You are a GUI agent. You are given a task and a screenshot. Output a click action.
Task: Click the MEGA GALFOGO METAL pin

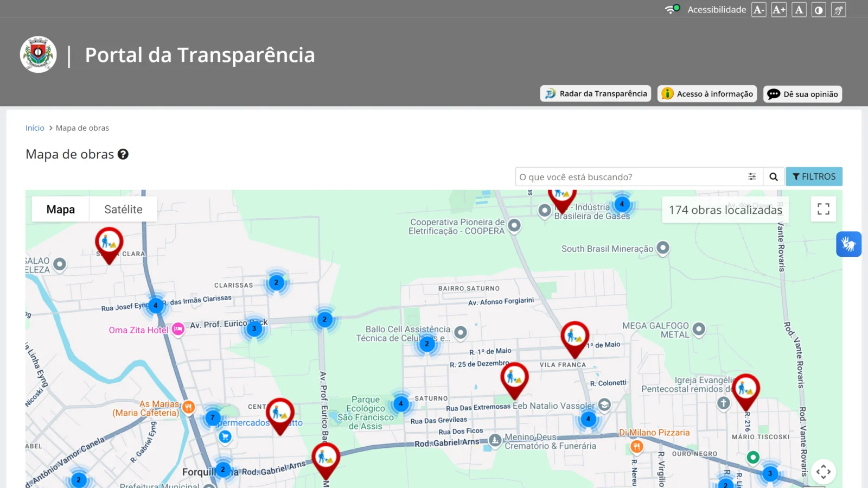click(x=699, y=328)
